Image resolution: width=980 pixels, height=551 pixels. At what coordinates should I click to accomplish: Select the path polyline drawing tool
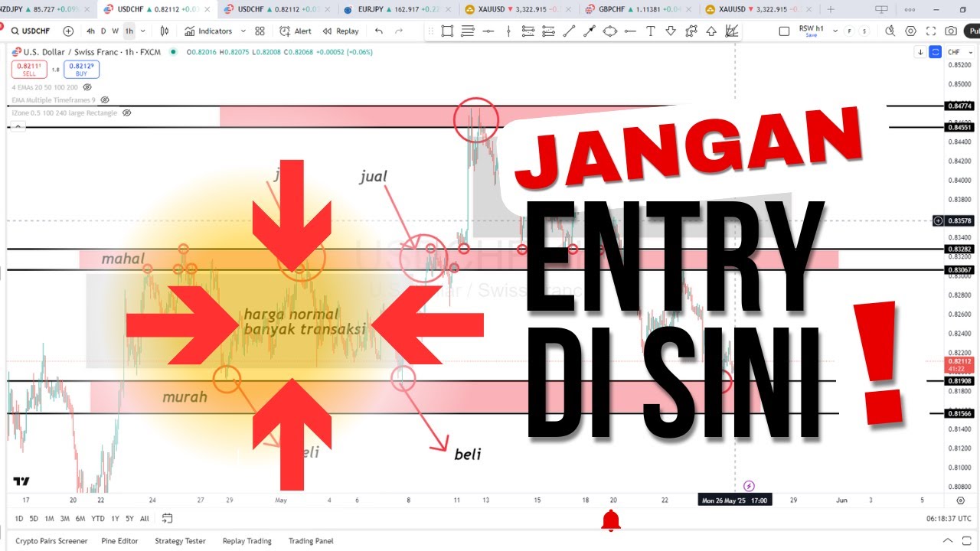[x=691, y=31]
